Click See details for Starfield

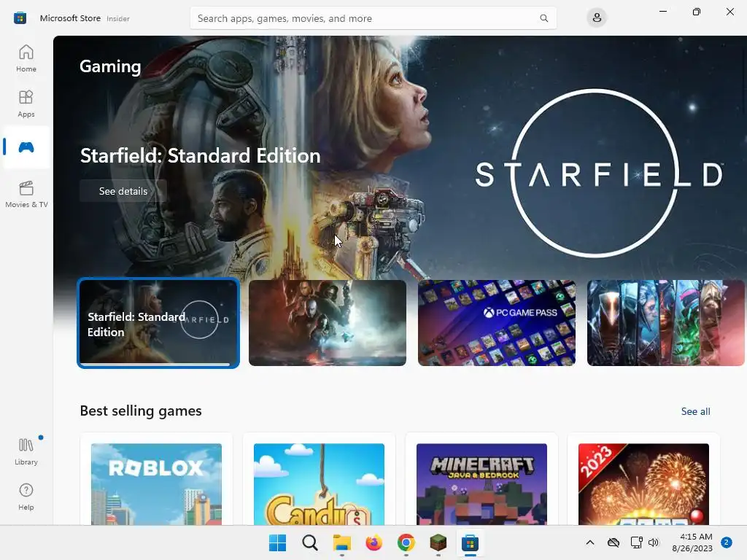coord(123,191)
